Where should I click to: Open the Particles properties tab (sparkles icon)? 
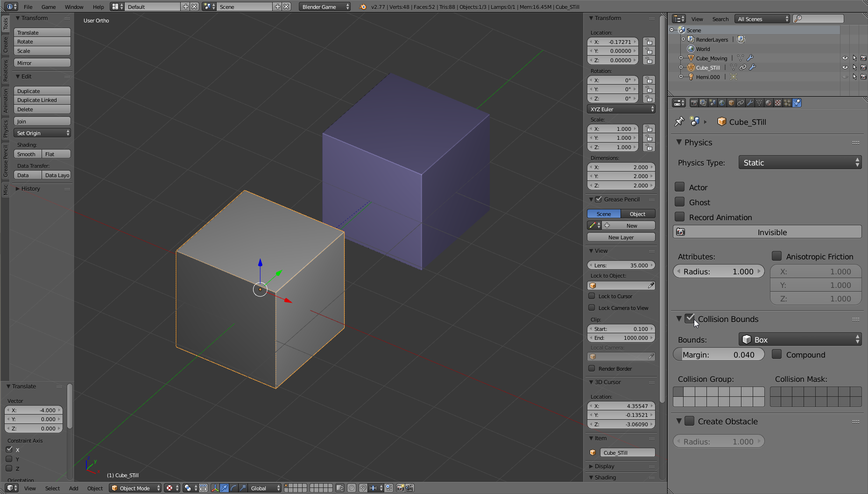(787, 103)
